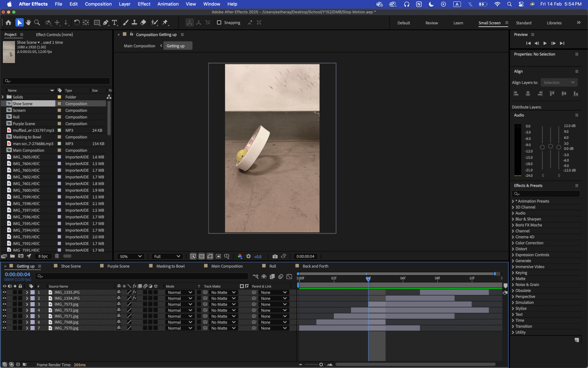Open blending mode dropdown for IMG_7573.jpg
The width and height of the screenshot is (588, 368).
180,304
